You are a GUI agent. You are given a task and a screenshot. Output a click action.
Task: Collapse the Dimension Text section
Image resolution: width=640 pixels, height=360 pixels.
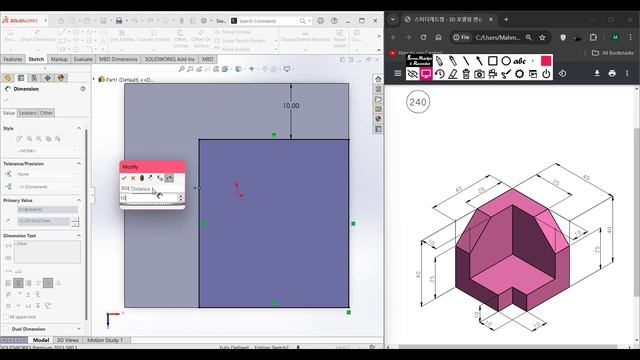[x=79, y=236]
